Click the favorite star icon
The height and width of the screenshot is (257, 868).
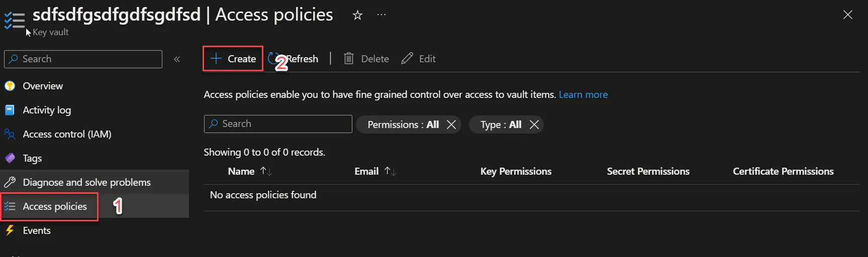(357, 16)
